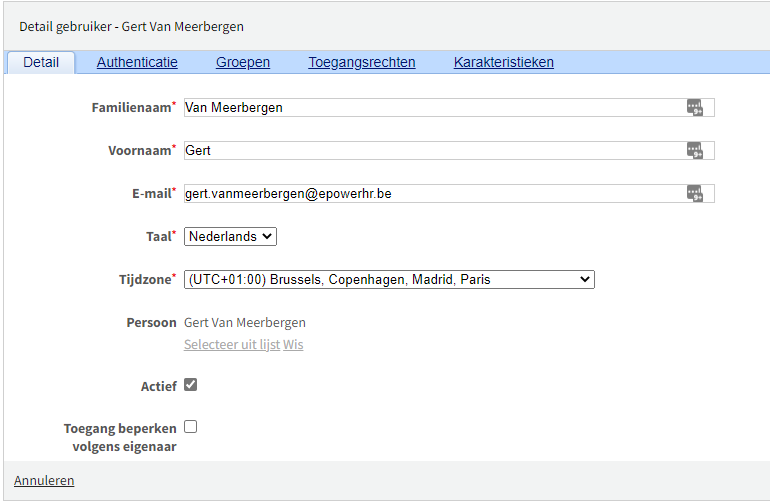The height and width of the screenshot is (501, 771).
Task: Click the Actief label text
Action: coord(158,386)
